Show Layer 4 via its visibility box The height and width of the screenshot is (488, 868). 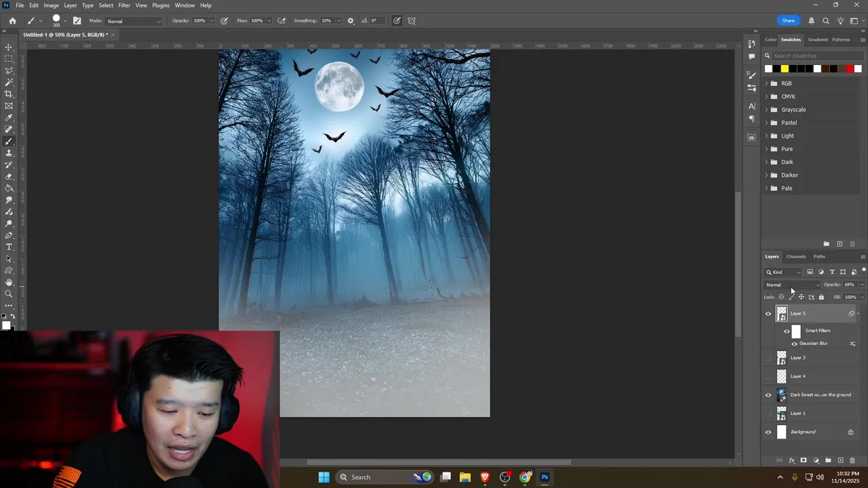(x=768, y=376)
